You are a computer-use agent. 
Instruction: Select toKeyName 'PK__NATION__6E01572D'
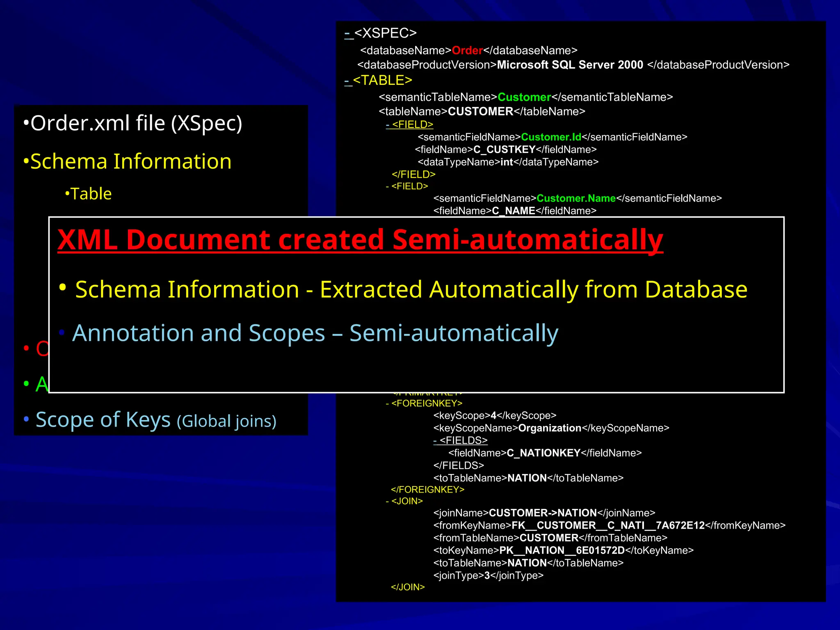click(x=562, y=550)
